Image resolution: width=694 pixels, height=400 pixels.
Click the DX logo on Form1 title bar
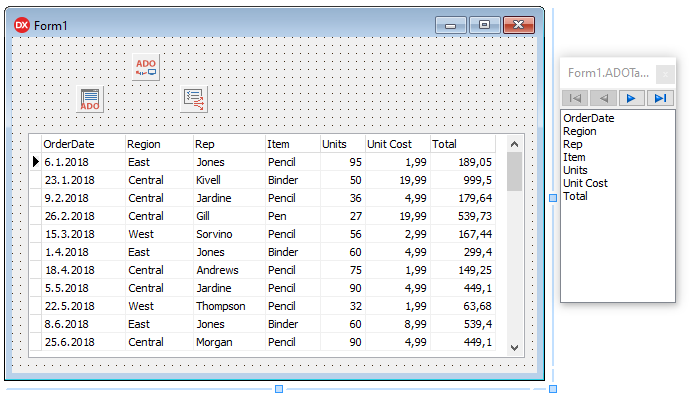click(x=22, y=25)
